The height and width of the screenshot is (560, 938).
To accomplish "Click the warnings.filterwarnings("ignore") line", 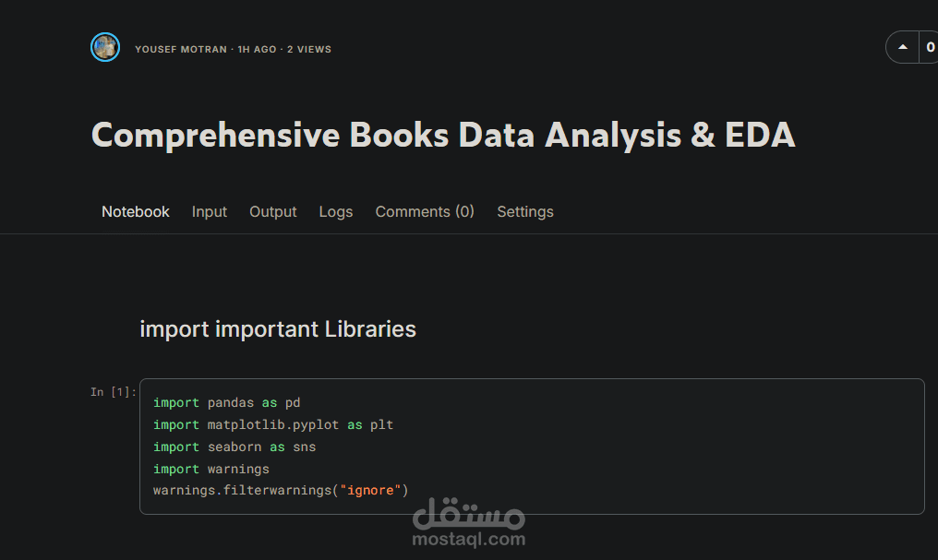I will (281, 491).
